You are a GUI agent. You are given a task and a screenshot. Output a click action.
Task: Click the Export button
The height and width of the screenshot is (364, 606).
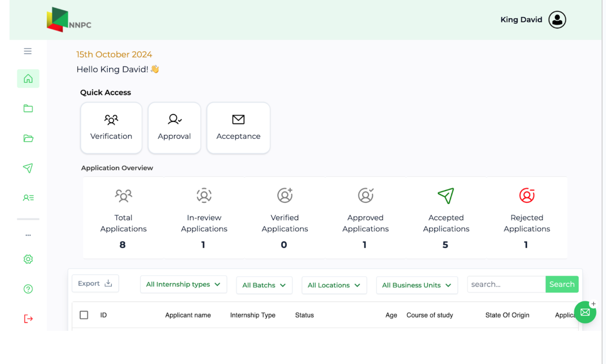pos(95,284)
